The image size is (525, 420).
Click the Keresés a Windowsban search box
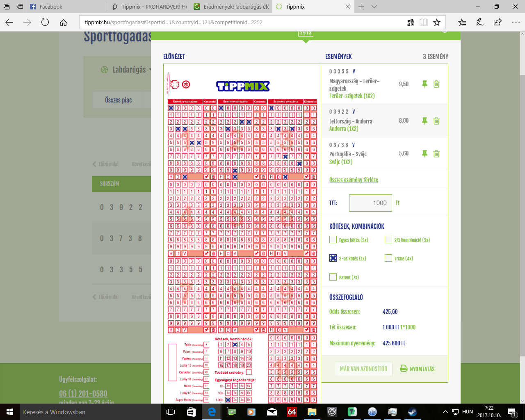(x=91, y=412)
